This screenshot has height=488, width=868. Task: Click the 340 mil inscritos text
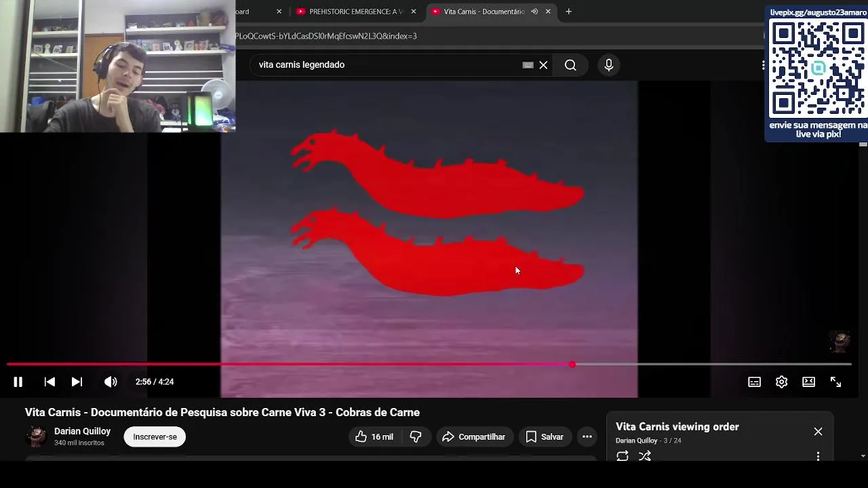(79, 443)
